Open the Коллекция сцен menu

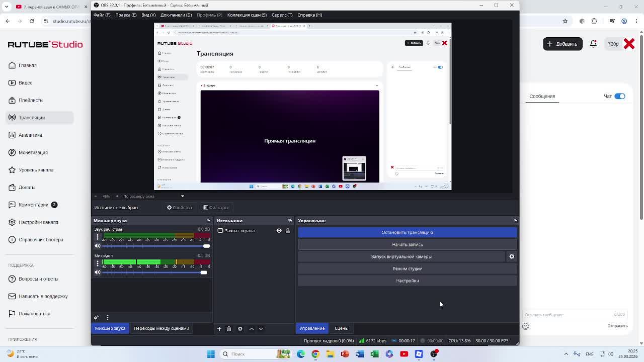pos(247,15)
